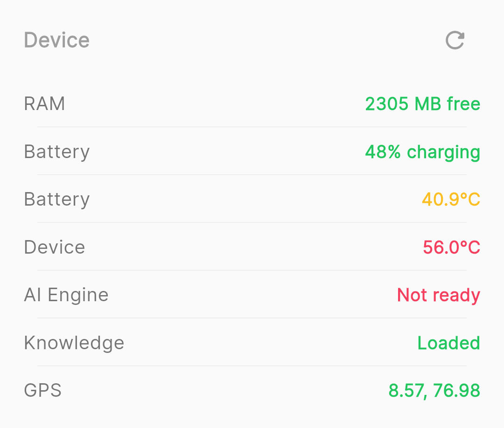The image size is (504, 428).
Task: Click the 'Device' panel heading
Action: pyautogui.click(x=56, y=40)
